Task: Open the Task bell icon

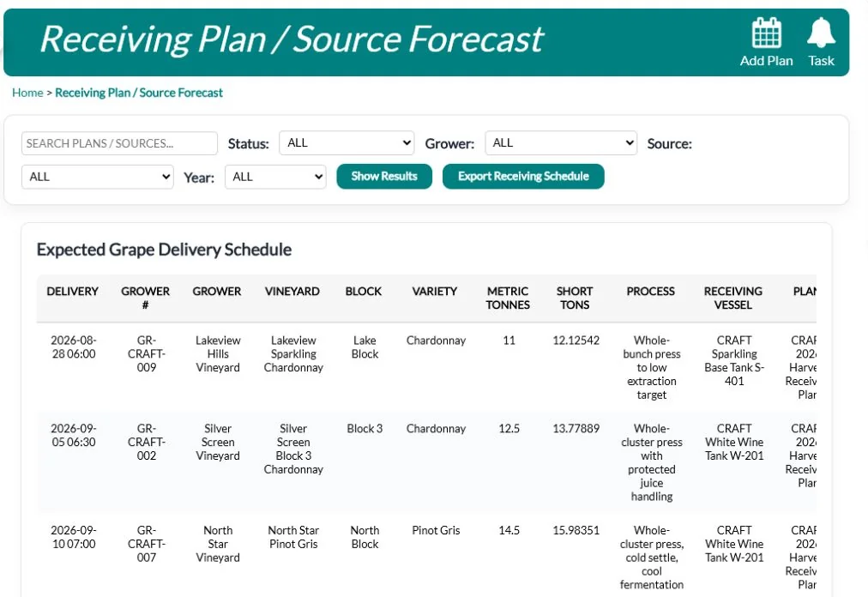Action: pos(821,33)
